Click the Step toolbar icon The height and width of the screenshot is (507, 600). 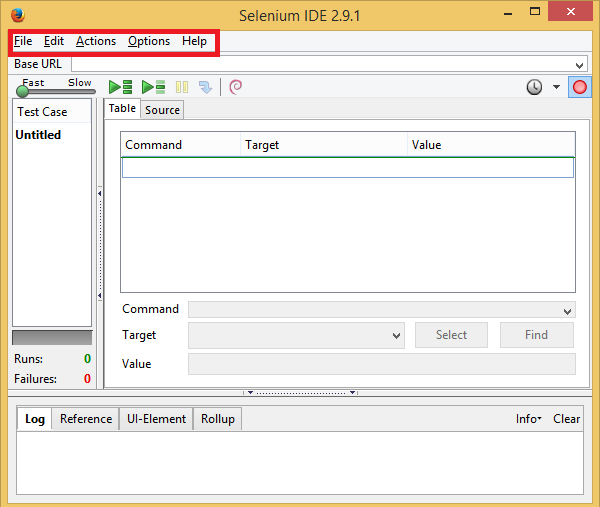(205, 87)
